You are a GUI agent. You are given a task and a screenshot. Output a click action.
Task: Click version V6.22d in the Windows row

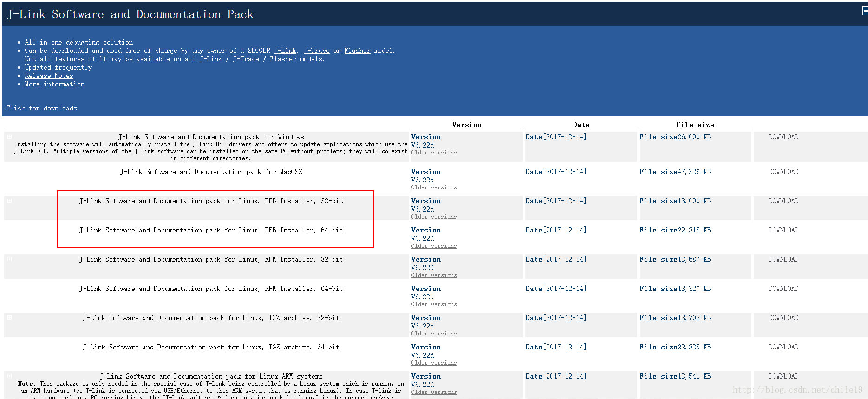(423, 145)
